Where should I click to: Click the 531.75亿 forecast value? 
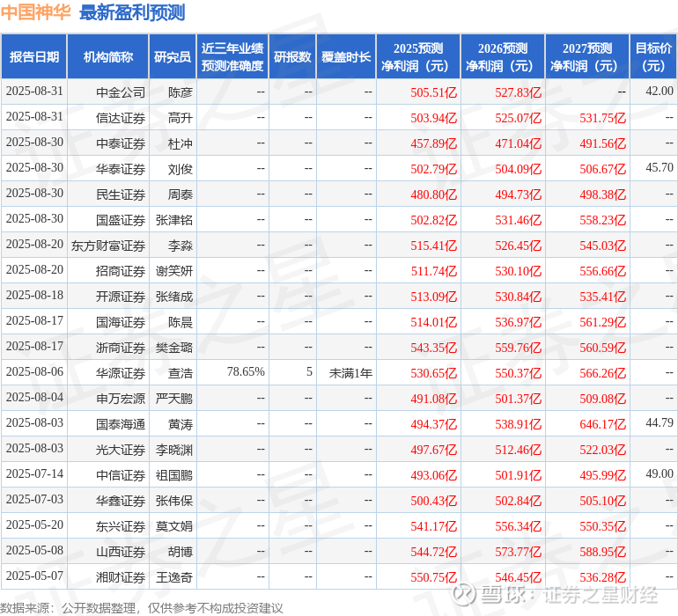(x=603, y=118)
